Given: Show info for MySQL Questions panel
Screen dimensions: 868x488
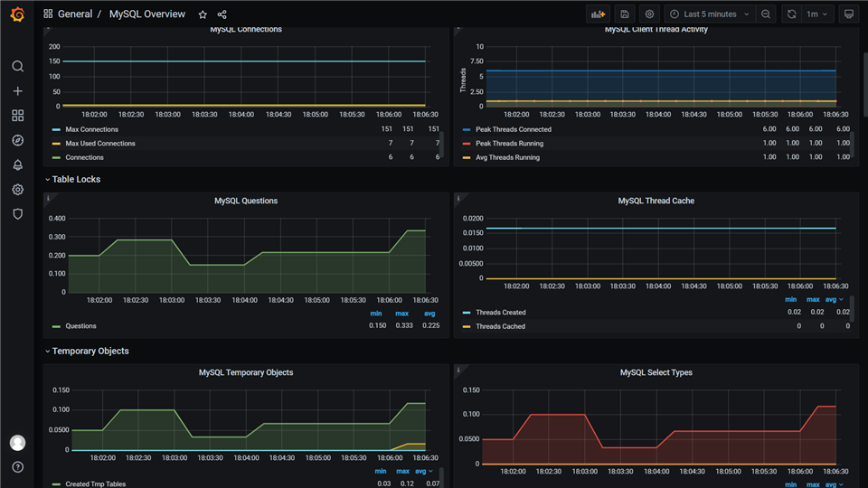Looking at the screenshot, I should [x=48, y=198].
